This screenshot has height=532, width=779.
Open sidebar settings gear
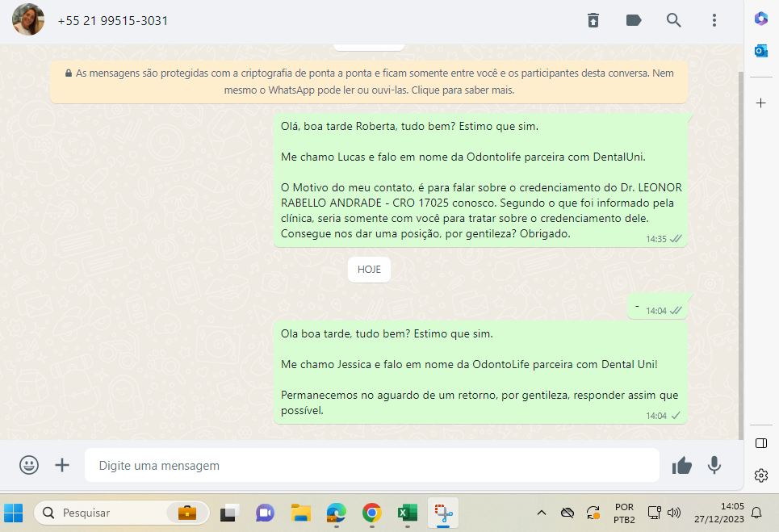tap(760, 475)
